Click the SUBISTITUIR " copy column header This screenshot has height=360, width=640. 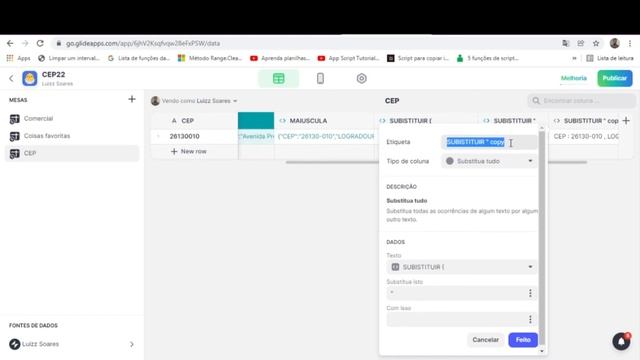tap(586, 121)
